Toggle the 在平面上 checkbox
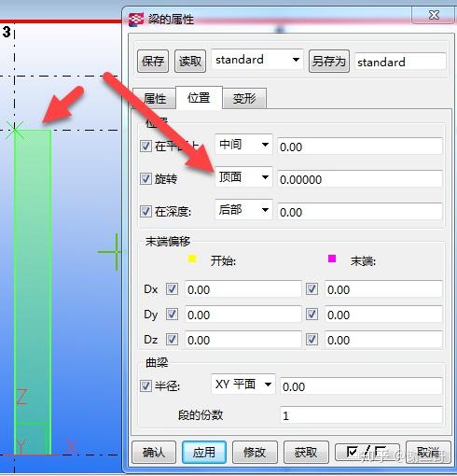457x476 pixels. point(145,146)
